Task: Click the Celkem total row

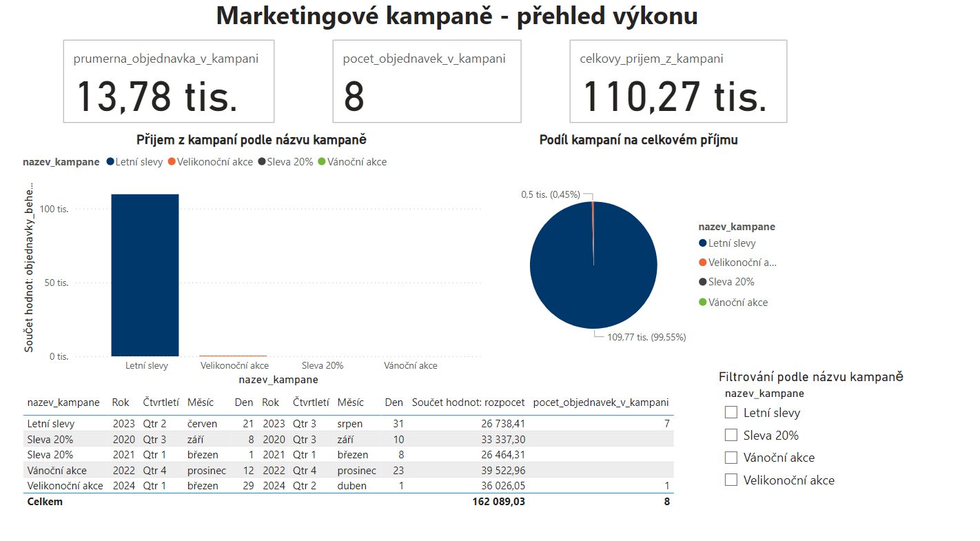Action: pyautogui.click(x=276, y=502)
